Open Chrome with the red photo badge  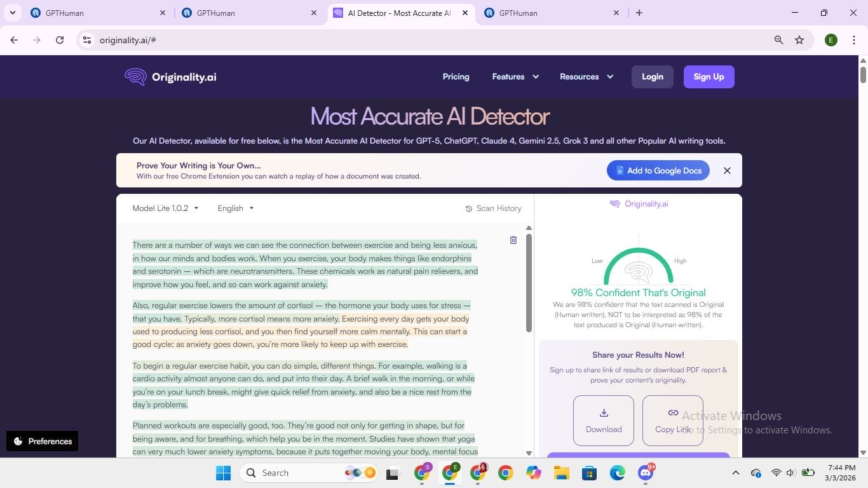pyautogui.click(x=478, y=473)
